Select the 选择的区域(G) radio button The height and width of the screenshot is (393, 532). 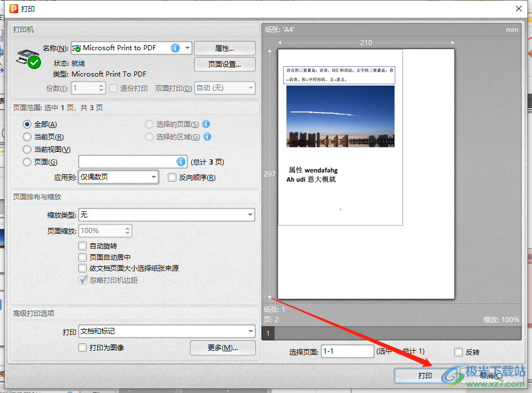[x=149, y=137]
